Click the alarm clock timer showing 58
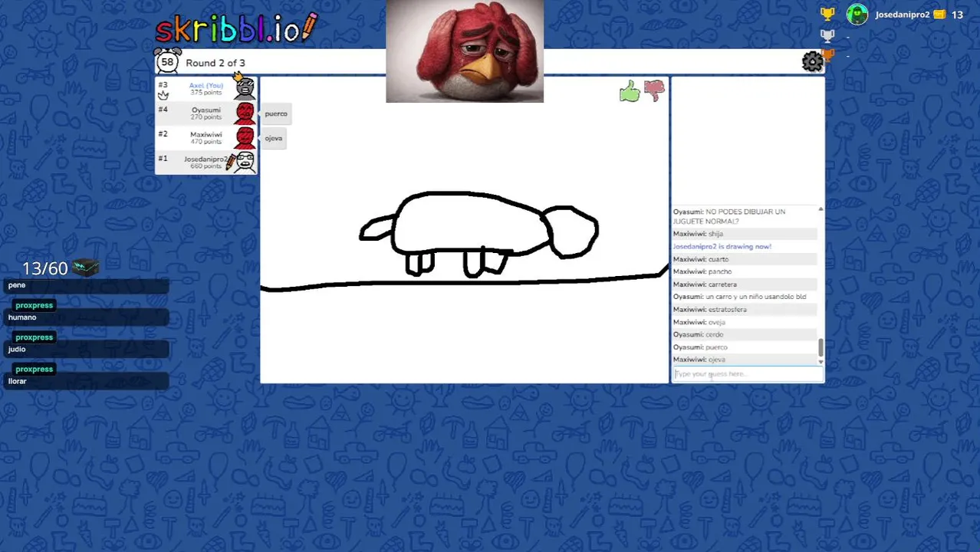Screen dimensions: 980x552 167,61
